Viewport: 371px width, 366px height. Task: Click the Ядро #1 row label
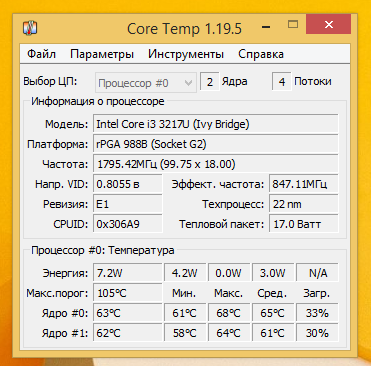pyautogui.click(x=65, y=333)
